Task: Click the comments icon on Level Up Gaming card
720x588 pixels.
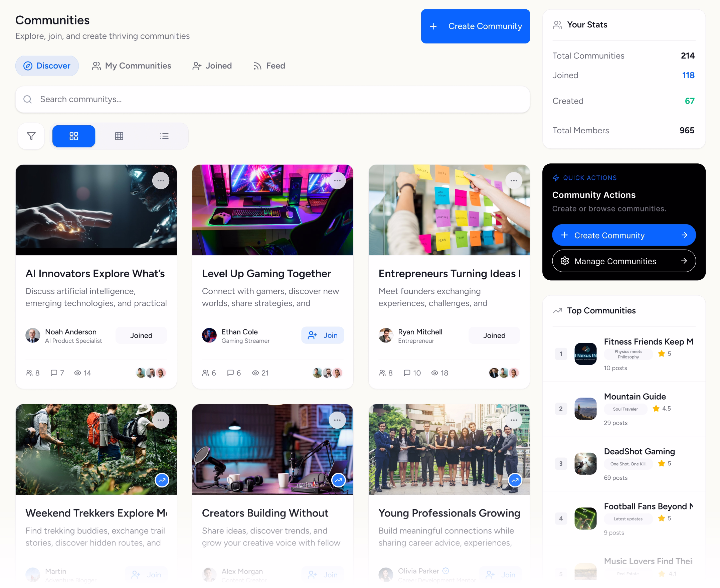Action: pos(230,373)
